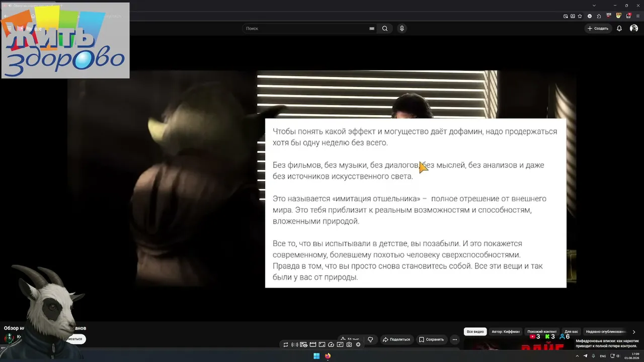
Task: Open the account avatar menu
Action: 634,29
